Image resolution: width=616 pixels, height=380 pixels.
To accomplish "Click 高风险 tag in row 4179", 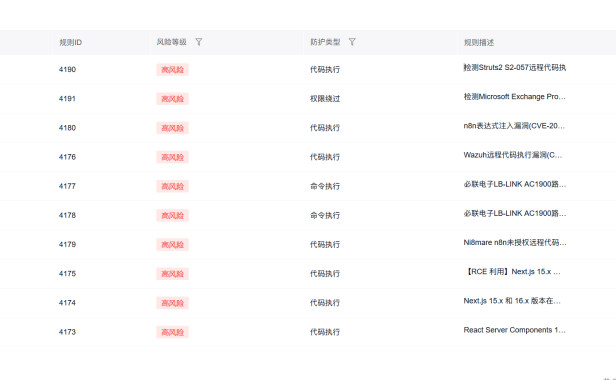I will click(172, 244).
